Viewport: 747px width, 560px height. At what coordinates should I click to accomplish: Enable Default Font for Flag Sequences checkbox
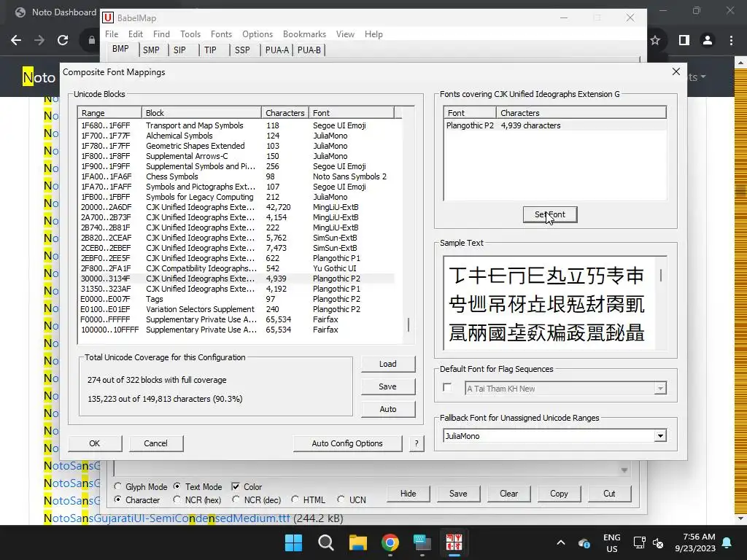click(x=447, y=388)
